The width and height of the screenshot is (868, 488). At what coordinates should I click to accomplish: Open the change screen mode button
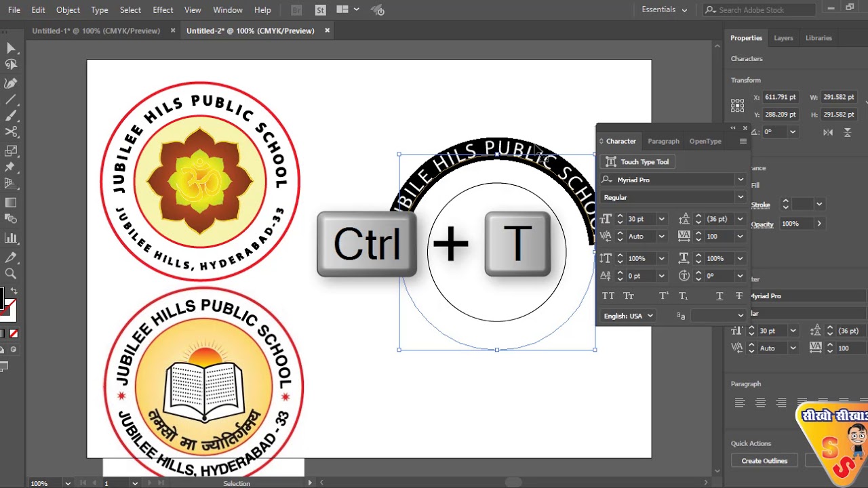pyautogui.click(x=3, y=367)
